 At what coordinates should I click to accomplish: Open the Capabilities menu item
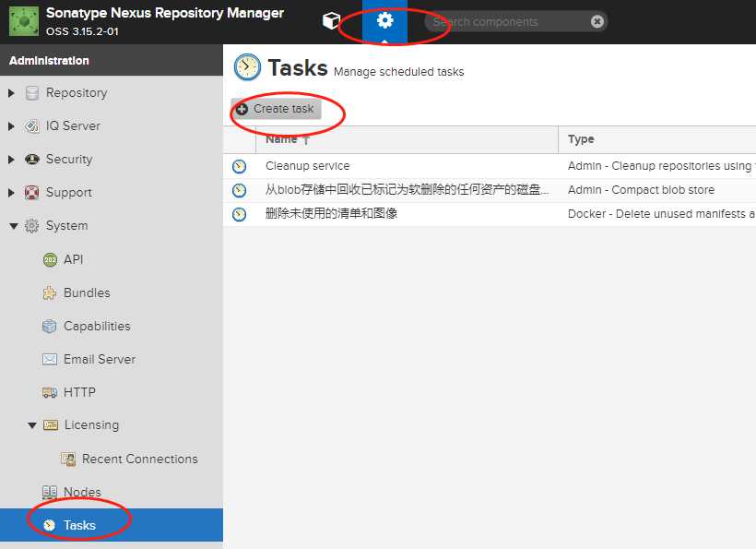(x=97, y=326)
